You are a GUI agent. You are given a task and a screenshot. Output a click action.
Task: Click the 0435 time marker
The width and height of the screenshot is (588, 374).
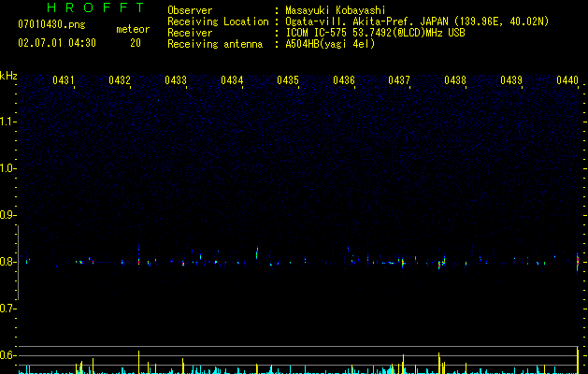tap(288, 80)
